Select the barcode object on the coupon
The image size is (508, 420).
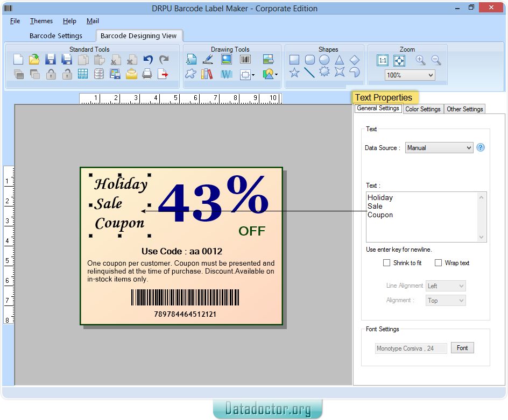tap(185, 297)
